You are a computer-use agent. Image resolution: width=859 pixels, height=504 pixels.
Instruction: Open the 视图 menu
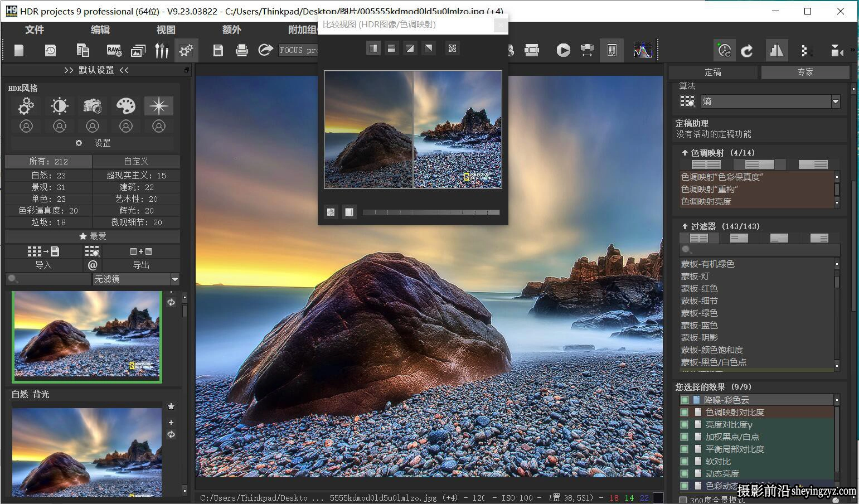click(166, 30)
